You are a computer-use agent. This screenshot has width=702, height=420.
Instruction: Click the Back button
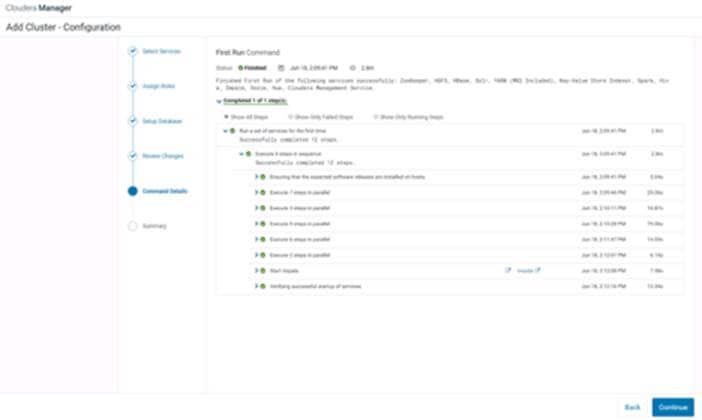click(632, 407)
